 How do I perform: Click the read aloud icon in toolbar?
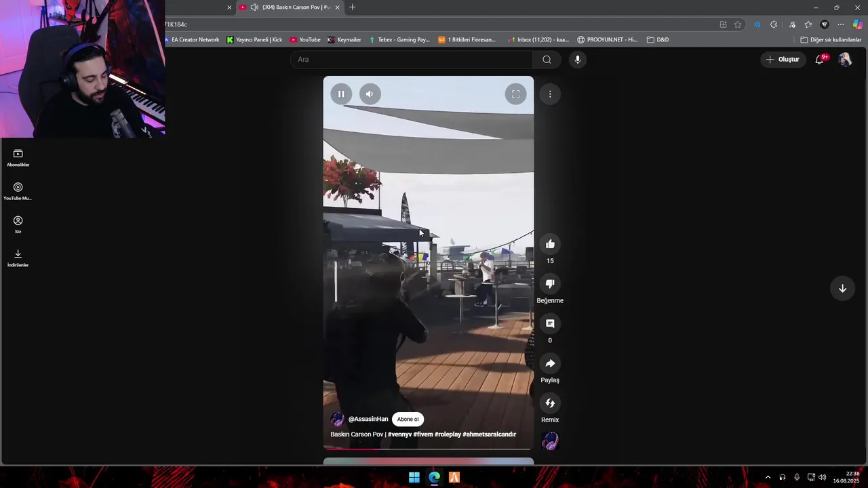pos(757,24)
